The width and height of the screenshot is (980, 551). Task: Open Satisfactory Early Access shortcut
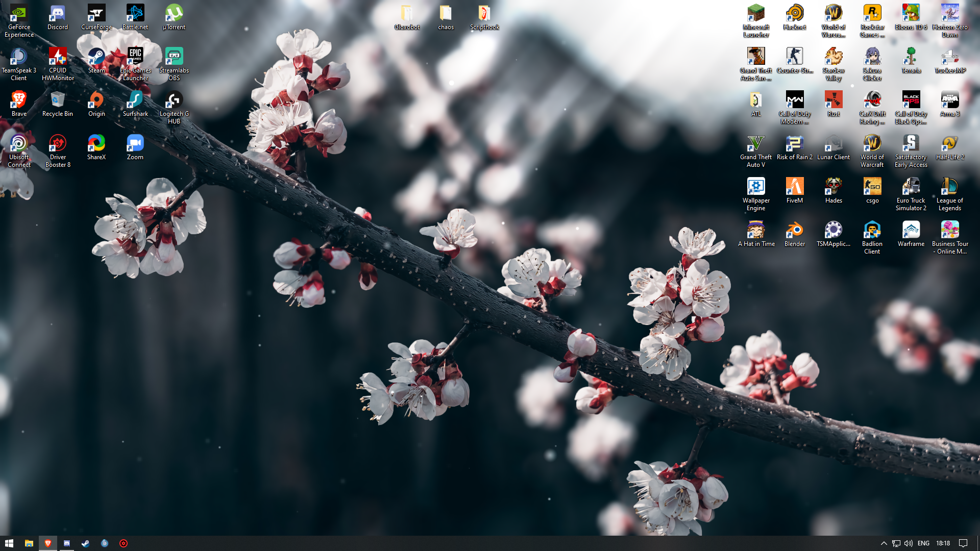click(x=911, y=151)
